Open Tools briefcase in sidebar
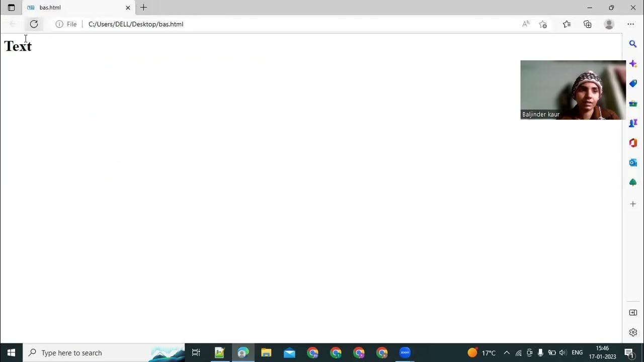 coord(633,104)
